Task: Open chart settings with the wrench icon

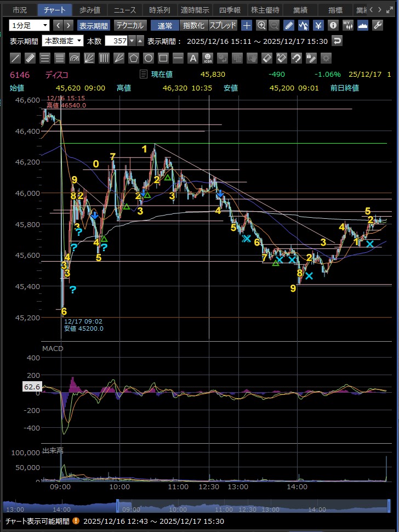Action: 377,25
